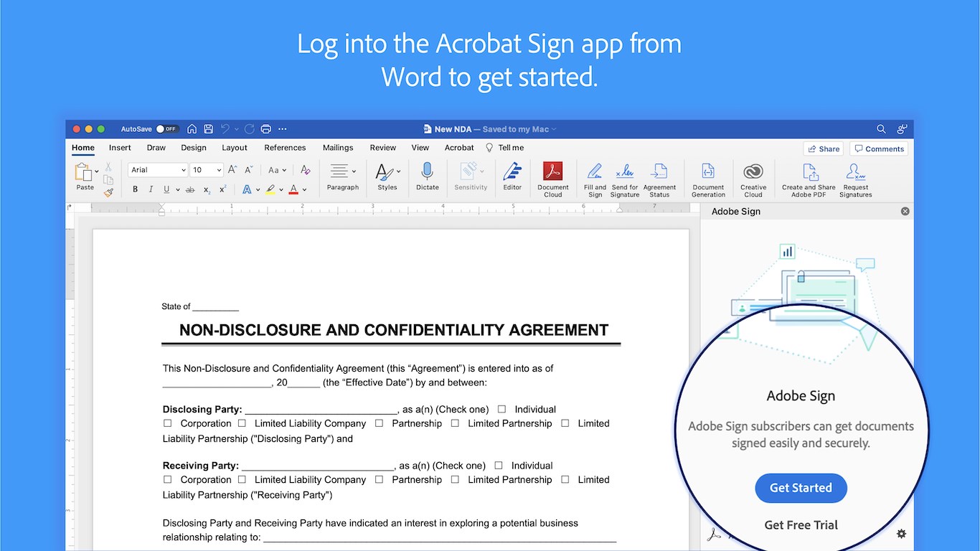Viewport: 980px width, 551px height.
Task: Open Adobe Sign panel settings gear
Action: point(901,534)
